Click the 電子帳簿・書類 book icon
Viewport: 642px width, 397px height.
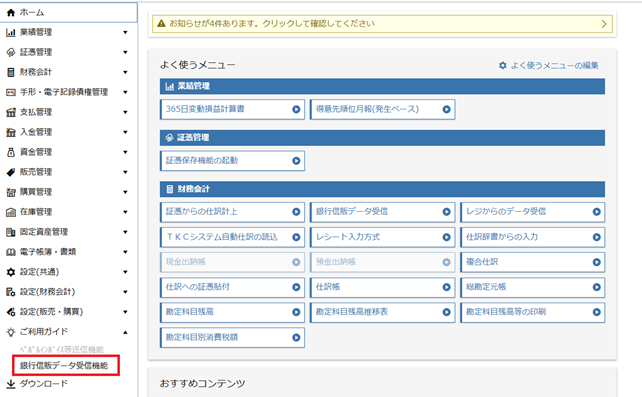coord(11,252)
